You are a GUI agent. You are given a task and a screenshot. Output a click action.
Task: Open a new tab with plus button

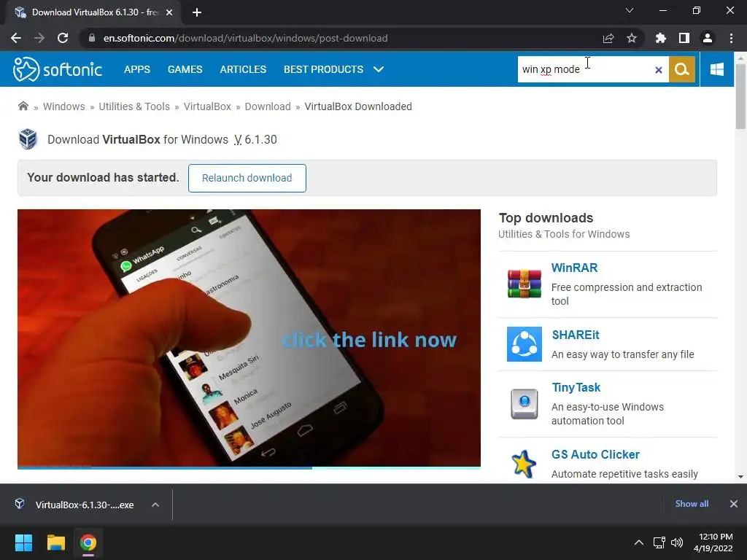197,12
